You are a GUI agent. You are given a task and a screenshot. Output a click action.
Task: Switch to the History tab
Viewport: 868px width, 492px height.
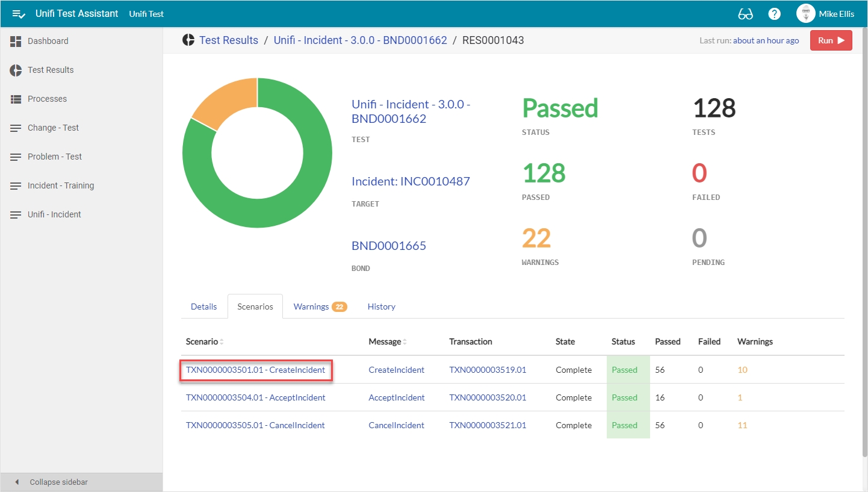[x=381, y=307]
